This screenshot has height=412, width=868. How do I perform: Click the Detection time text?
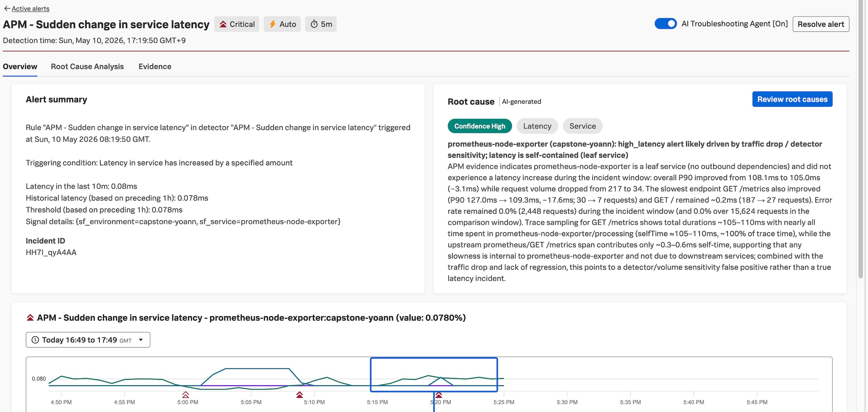coord(94,41)
